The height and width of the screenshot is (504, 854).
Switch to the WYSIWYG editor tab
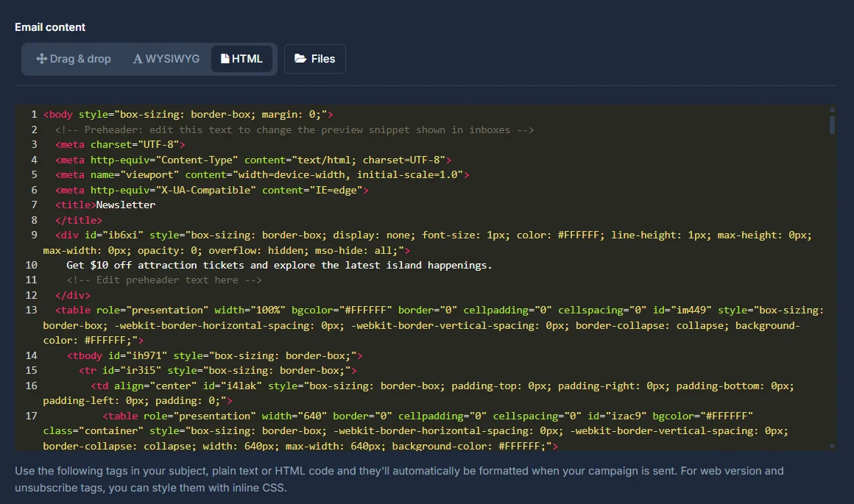(166, 59)
